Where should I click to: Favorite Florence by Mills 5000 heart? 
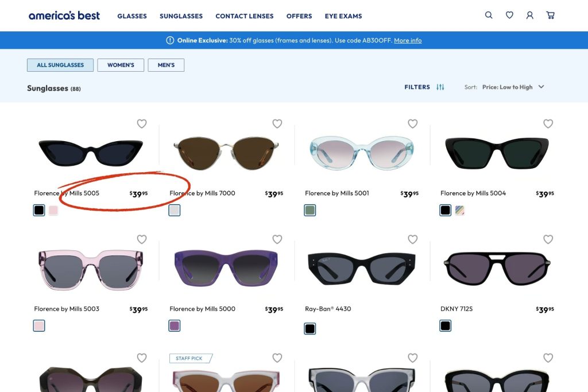coord(277,239)
